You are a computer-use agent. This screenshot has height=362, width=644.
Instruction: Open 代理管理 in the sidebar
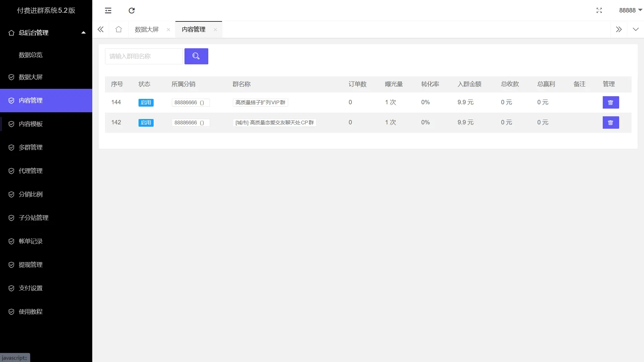point(31,171)
